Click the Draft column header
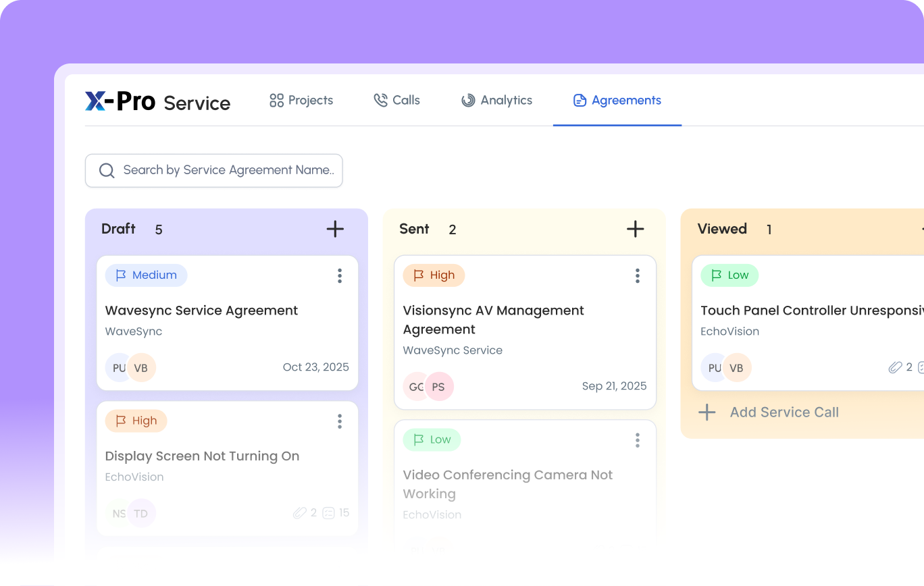 pos(118,229)
